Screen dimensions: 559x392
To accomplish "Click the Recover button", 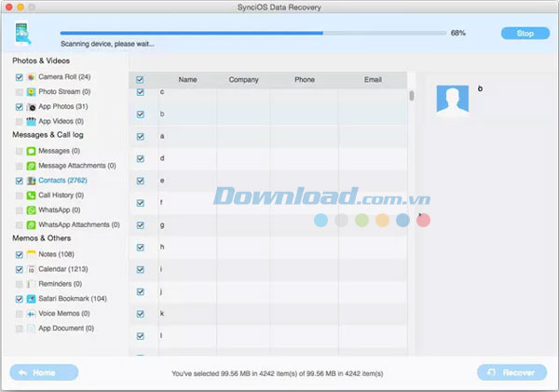I will pyautogui.click(x=511, y=372).
